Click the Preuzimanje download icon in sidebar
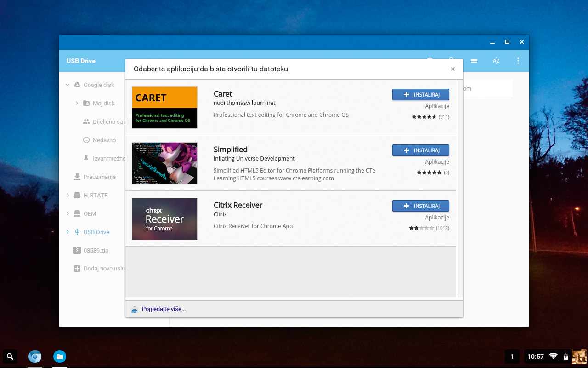The image size is (588, 368). [x=76, y=177]
